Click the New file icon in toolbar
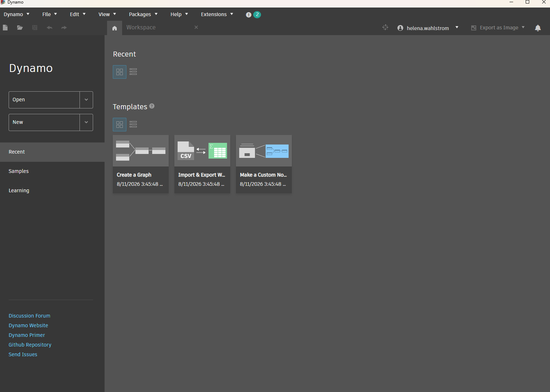The height and width of the screenshot is (392, 550). (x=5, y=28)
